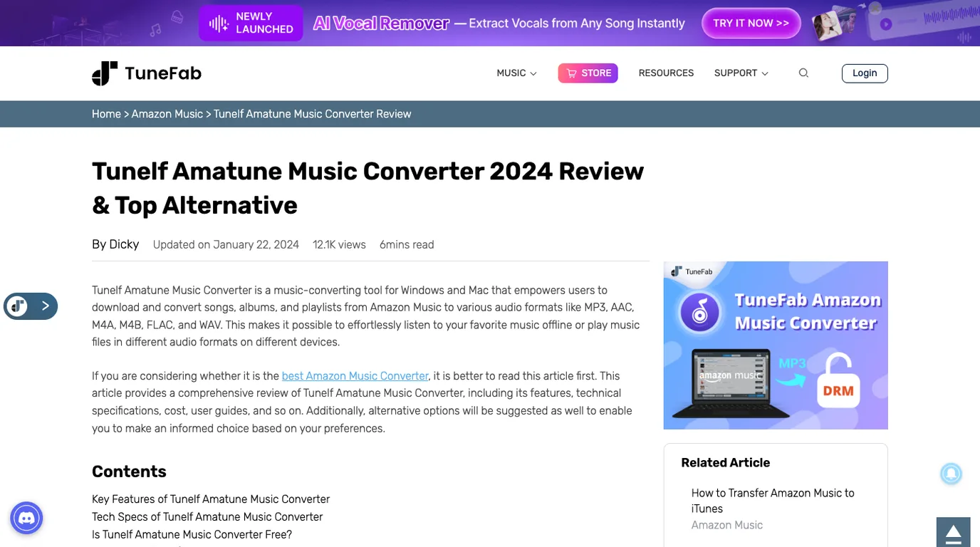980x547 pixels.
Task: Click Updated on January 22, 2024 text
Action: (226, 245)
